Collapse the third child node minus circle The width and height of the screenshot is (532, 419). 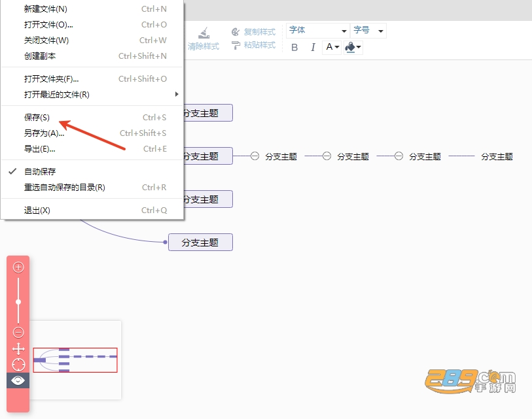coord(399,156)
